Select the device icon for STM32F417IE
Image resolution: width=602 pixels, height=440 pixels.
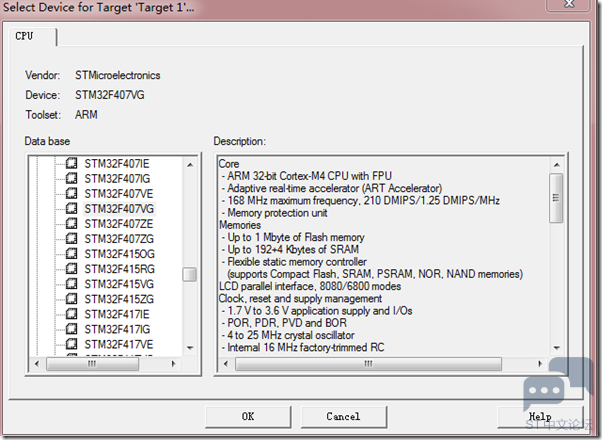(x=72, y=313)
